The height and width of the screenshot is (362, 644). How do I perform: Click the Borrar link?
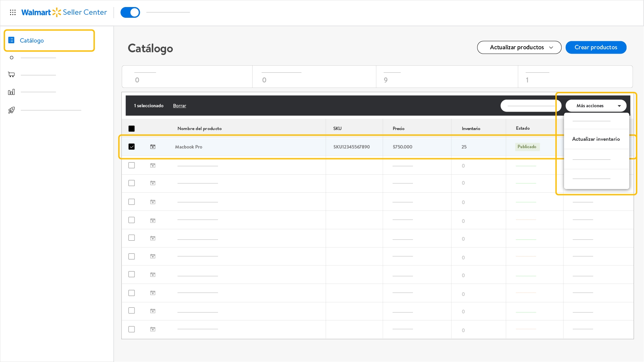[179, 106]
